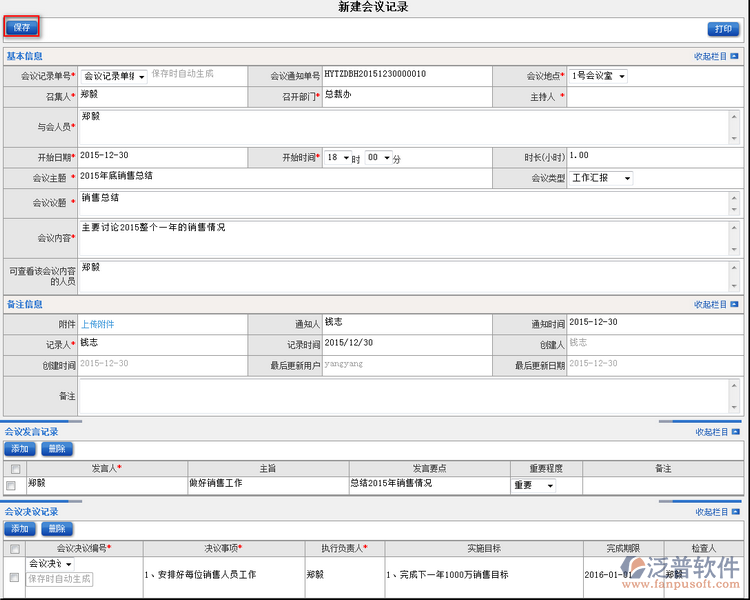Open the 会议记录单号 type dropdown
Viewport: 750px width, 600px height.
point(113,77)
